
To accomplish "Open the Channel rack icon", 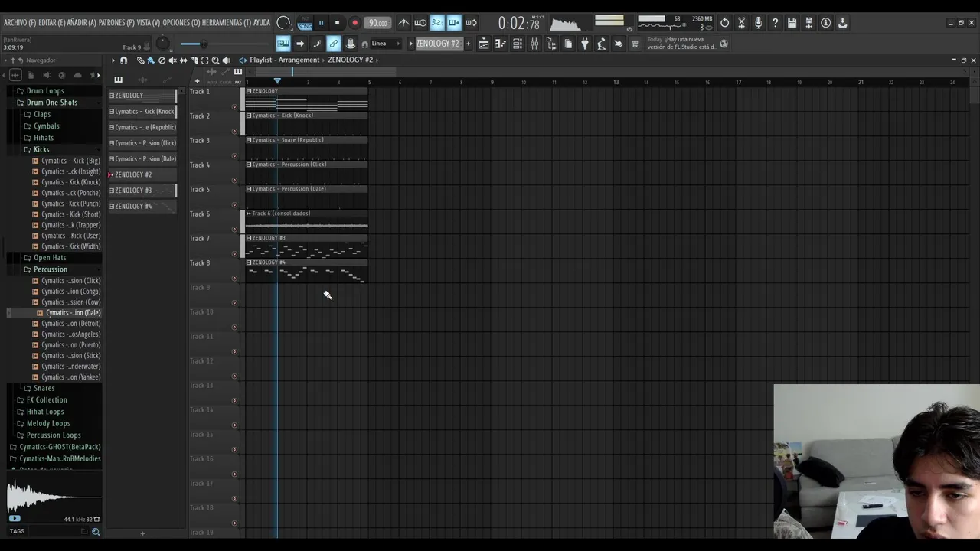I will pyautogui.click(x=518, y=44).
